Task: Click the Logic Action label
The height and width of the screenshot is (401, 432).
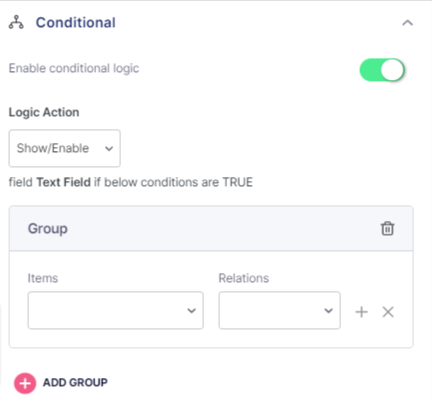Action: click(x=44, y=113)
